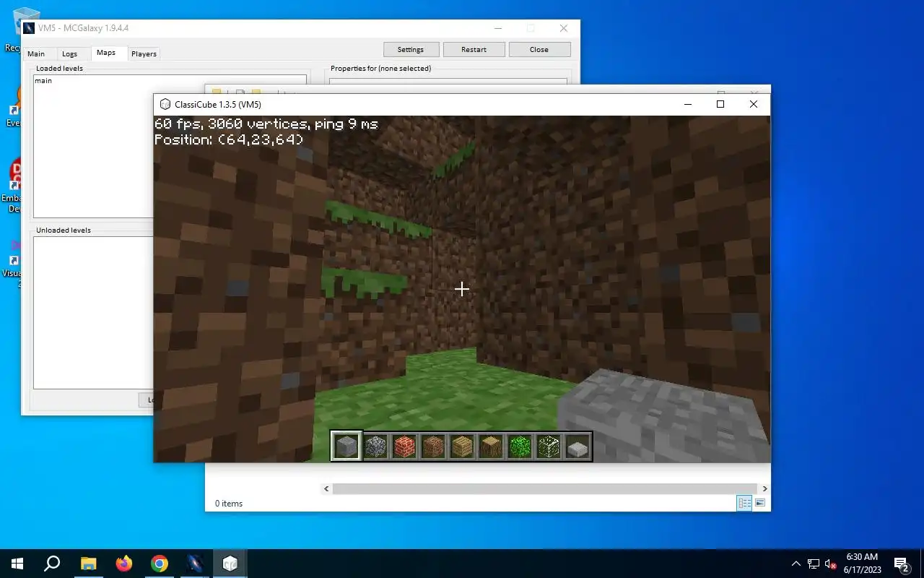Switch Explorer window to large icons view
Image resolution: width=924 pixels, height=578 pixels.
pos(759,503)
